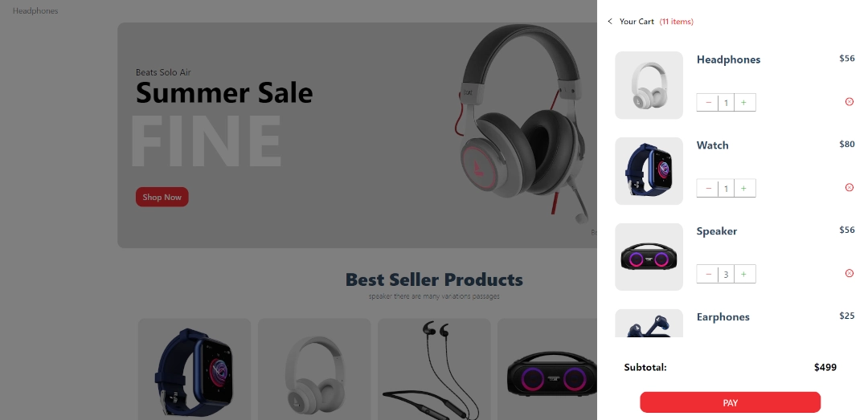Select the Headphones thumbnail in cart
The height and width of the screenshot is (420, 868).
649,85
